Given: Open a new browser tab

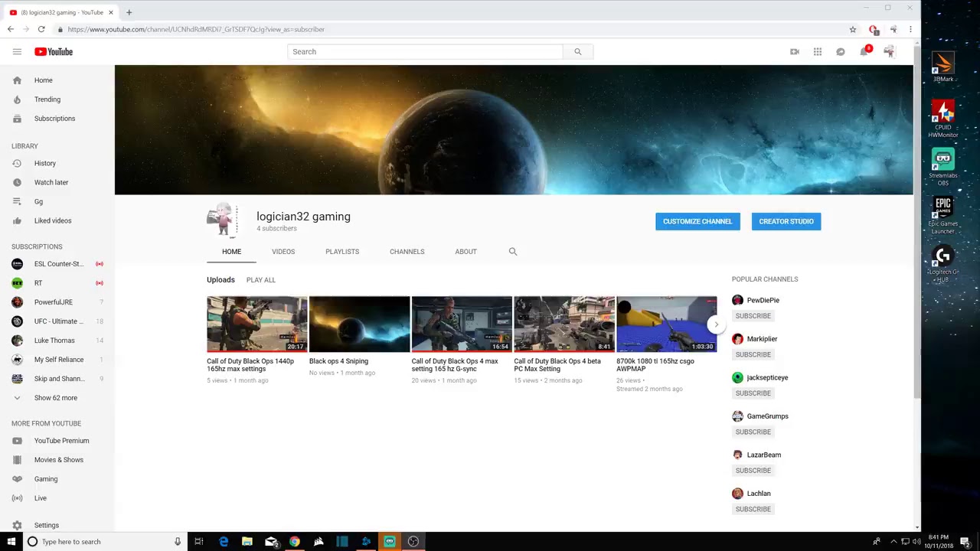Looking at the screenshot, I should (129, 12).
